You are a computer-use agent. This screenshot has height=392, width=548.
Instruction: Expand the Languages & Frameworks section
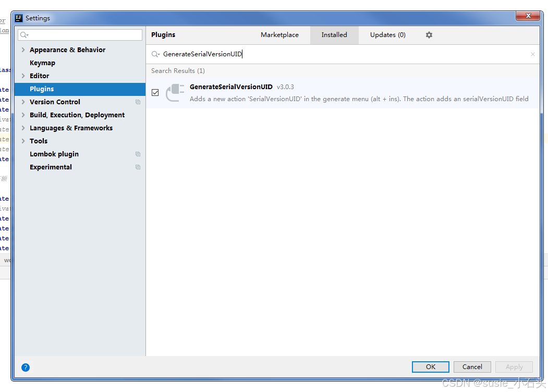pos(22,128)
